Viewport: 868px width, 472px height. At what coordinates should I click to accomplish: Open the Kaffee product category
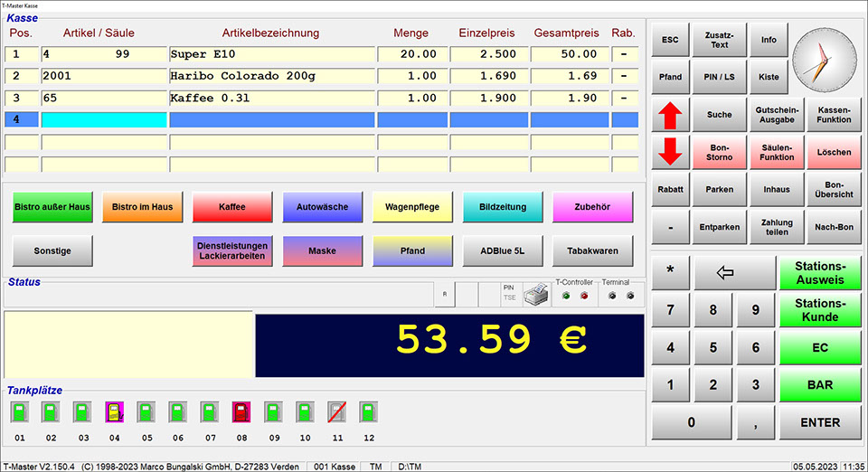pos(232,207)
